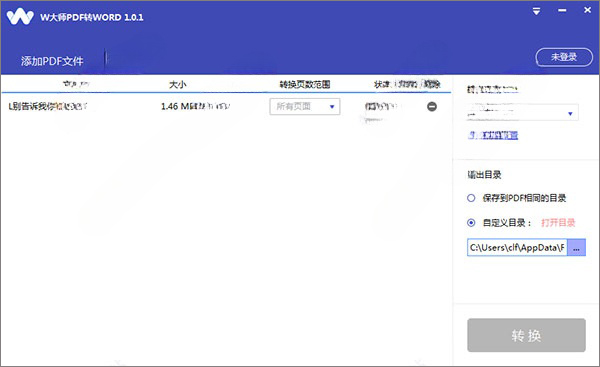Click the 转换页数范围 column header
This screenshot has height=367, width=600.
(x=305, y=85)
